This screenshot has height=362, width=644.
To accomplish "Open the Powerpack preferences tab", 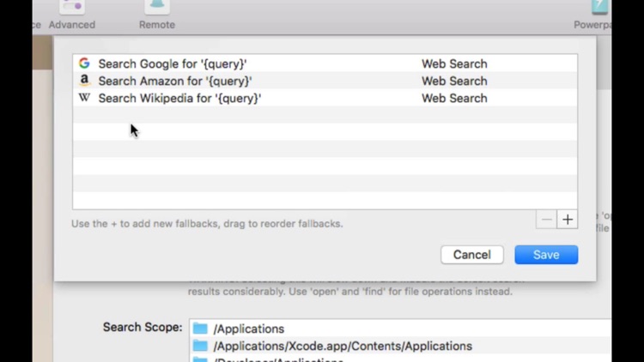I will (592, 15).
